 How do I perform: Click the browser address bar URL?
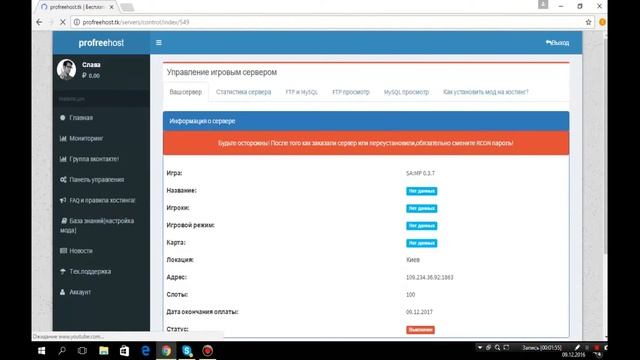[x=136, y=22]
